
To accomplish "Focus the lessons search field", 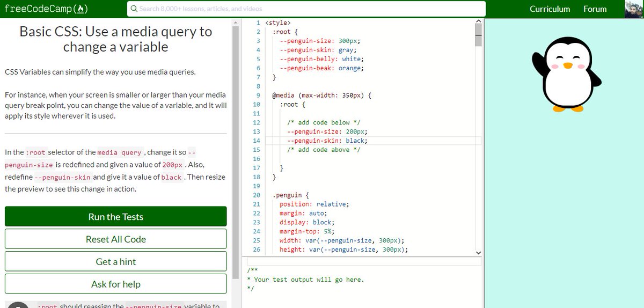I will click(306, 9).
